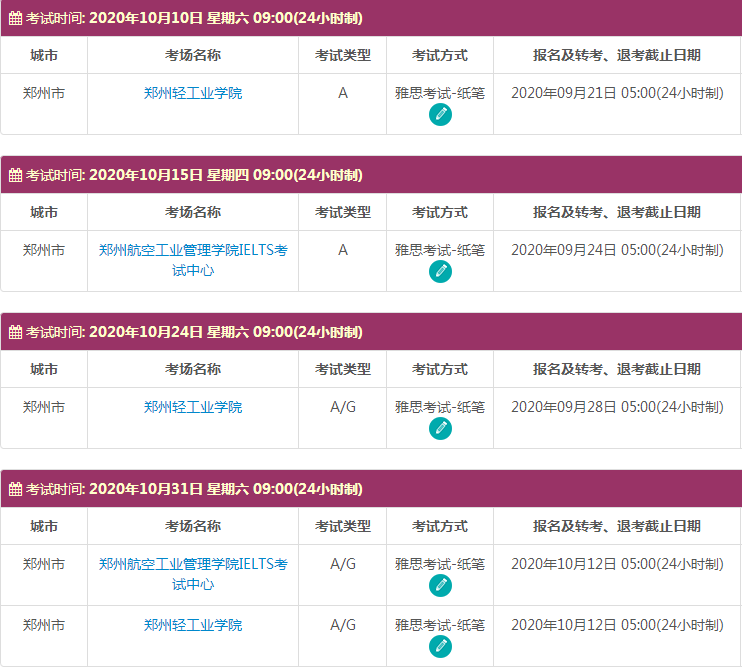Click the calendar icon in the 10月15日 header
Image resolution: width=742 pixels, height=668 pixels.
pyautogui.click(x=15, y=175)
